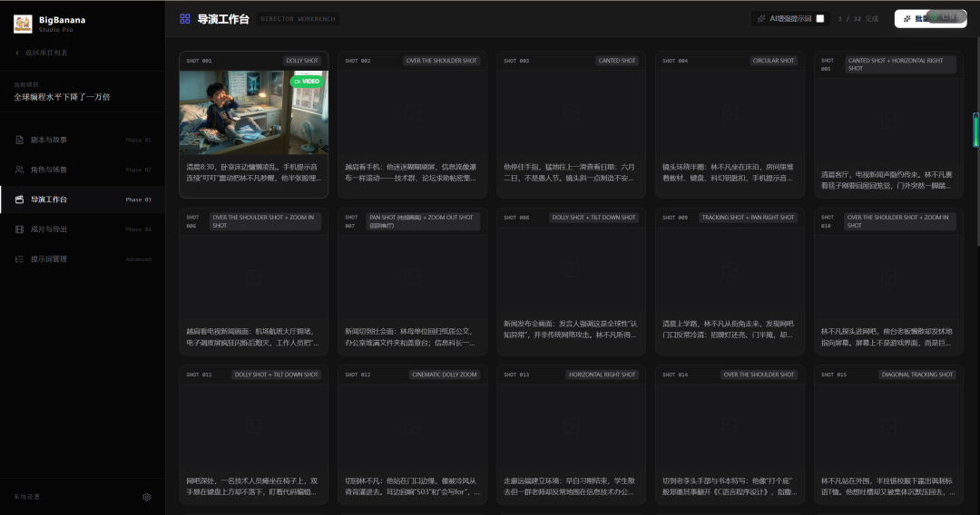980x515 pixels.
Task: Click the 成片与导出 film icon
Action: coord(20,229)
